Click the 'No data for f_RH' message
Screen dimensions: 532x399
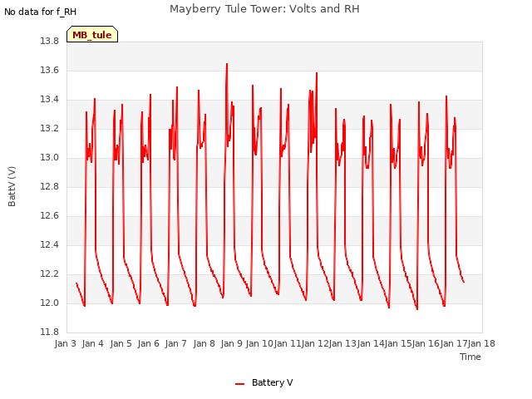tap(40, 12)
